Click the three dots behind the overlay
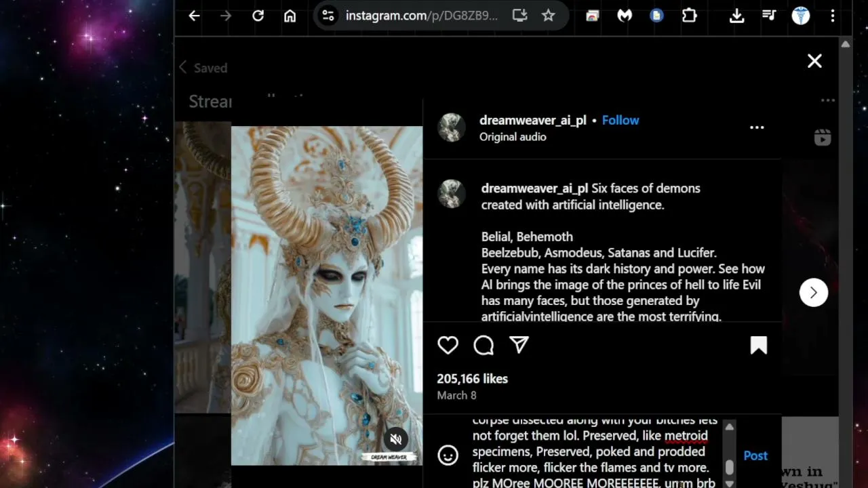This screenshot has height=488, width=868. pos(828,100)
